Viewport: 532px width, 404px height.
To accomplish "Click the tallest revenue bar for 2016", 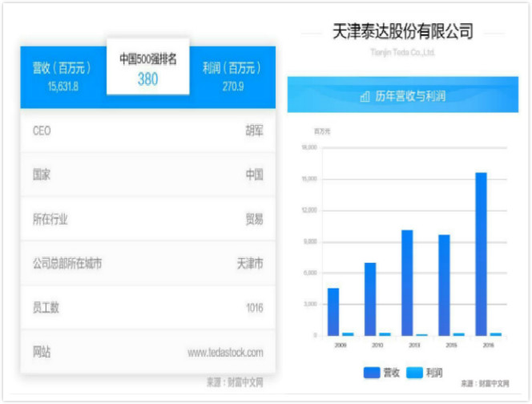I will coord(481,254).
